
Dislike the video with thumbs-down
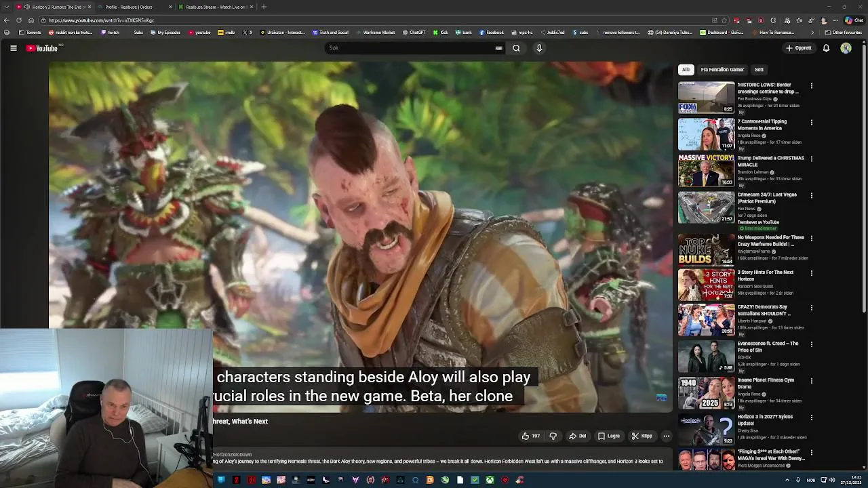coord(553,436)
